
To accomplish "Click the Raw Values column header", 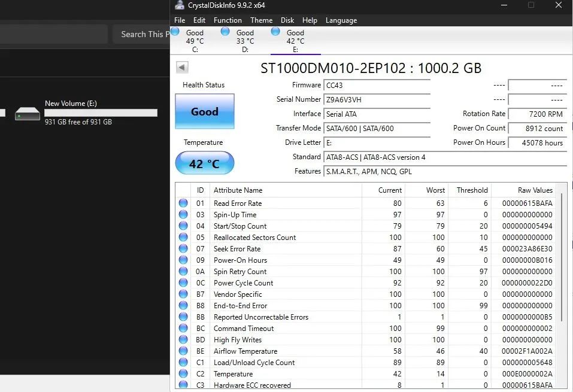I will 524,190.
